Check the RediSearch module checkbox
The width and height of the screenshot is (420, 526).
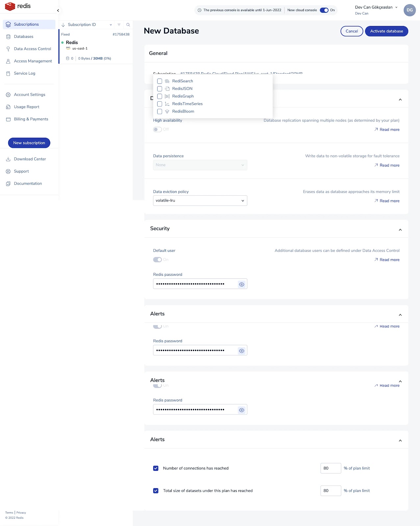[x=160, y=81]
